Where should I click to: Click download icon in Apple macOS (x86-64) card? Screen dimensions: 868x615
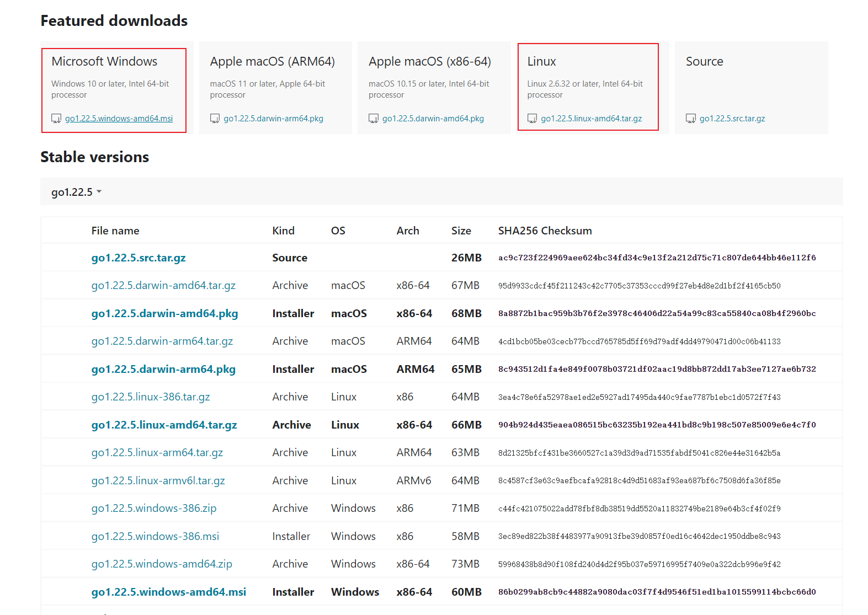point(374,119)
